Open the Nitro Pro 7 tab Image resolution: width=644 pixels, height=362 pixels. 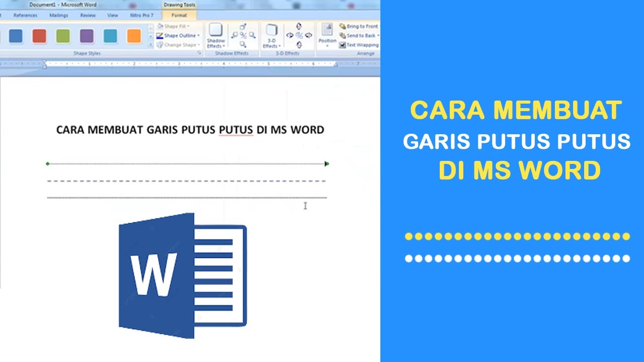(x=142, y=16)
